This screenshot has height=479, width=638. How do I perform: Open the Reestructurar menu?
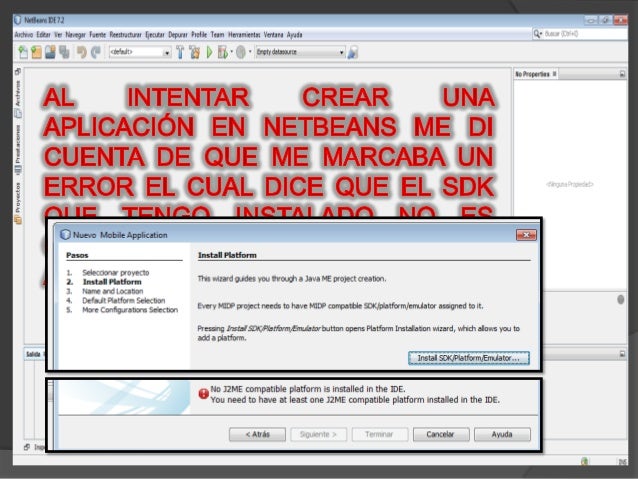(126, 35)
